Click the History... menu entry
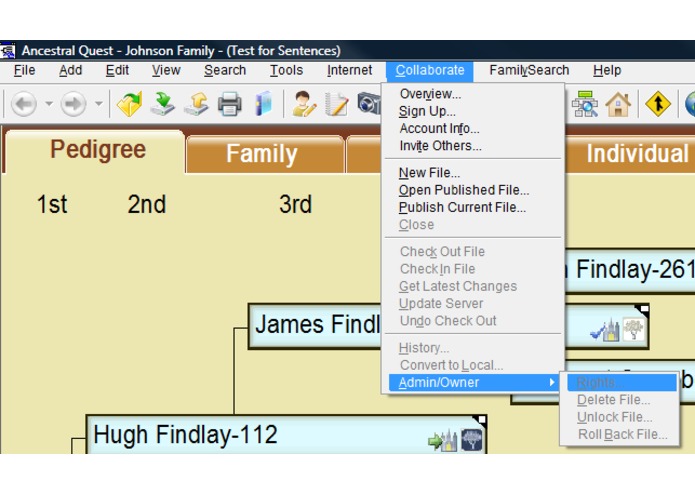Image resolution: width=695 pixels, height=494 pixels. pos(473,348)
